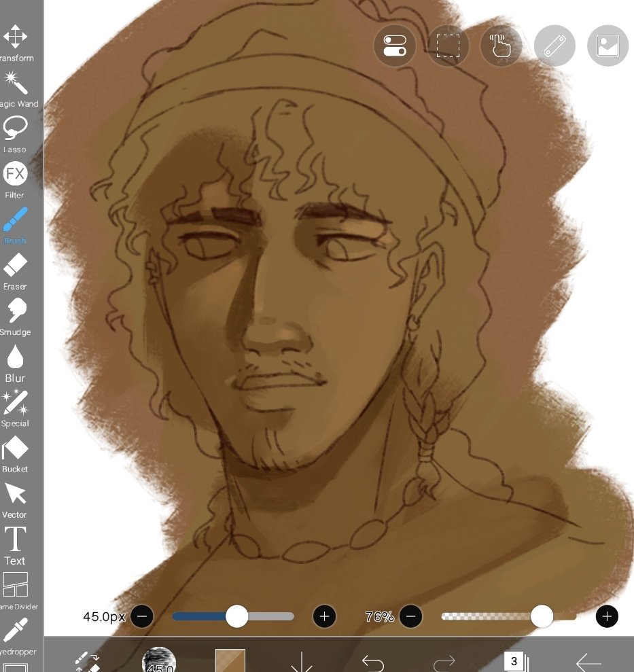Screen dimensions: 634x672
Task: Increase opacity with plus button
Action: [x=607, y=616]
